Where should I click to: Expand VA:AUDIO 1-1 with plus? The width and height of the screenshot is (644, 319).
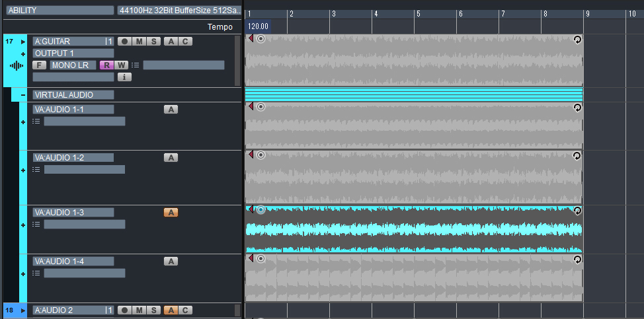[23, 122]
